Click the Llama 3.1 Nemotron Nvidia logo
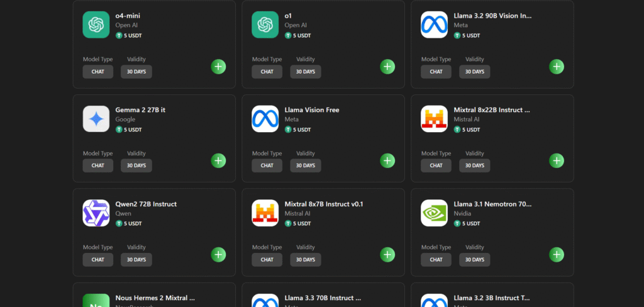Image resolution: width=644 pixels, height=307 pixels. pos(434,213)
